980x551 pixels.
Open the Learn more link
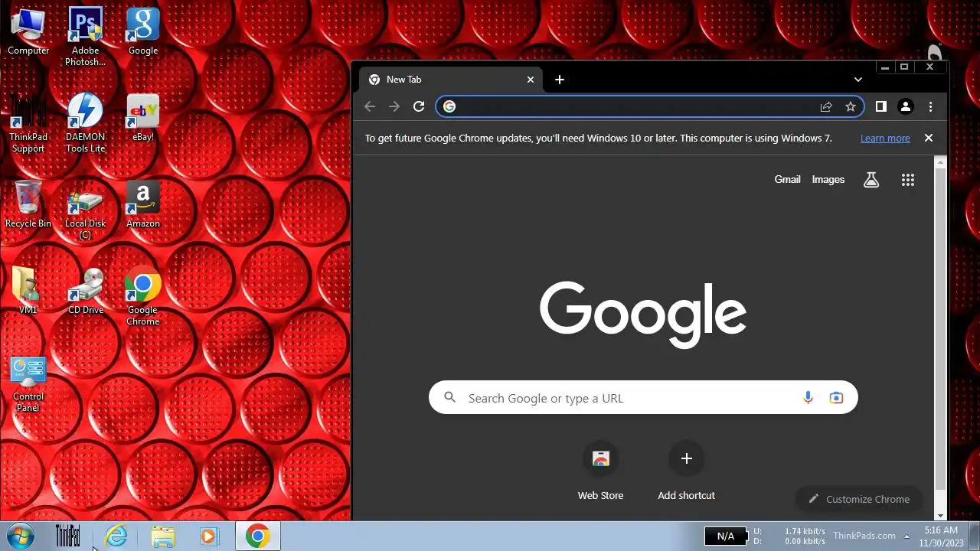(885, 139)
